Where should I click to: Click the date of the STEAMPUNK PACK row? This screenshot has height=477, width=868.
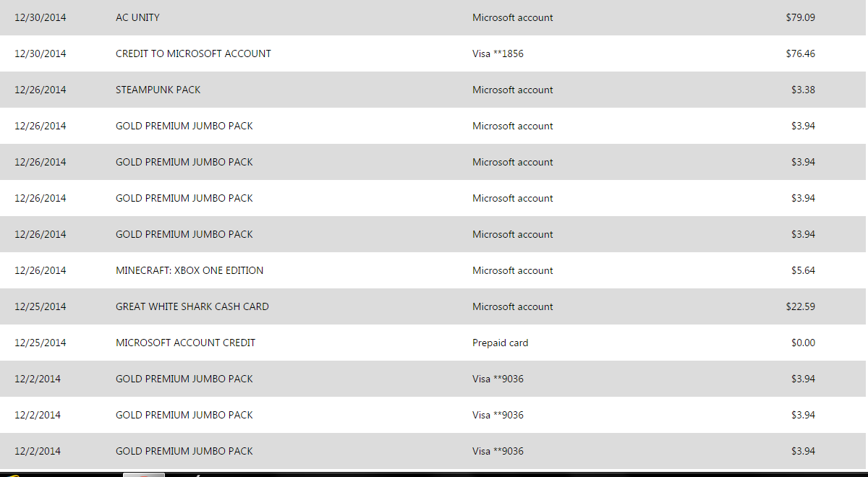pos(40,90)
